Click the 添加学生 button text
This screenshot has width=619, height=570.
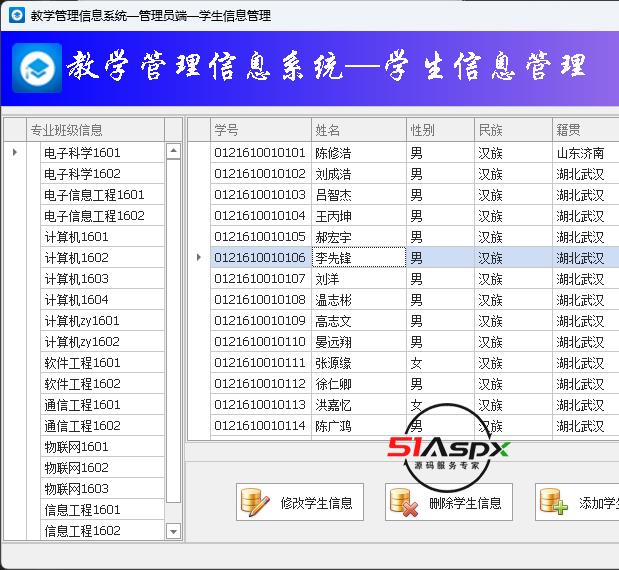click(x=599, y=503)
